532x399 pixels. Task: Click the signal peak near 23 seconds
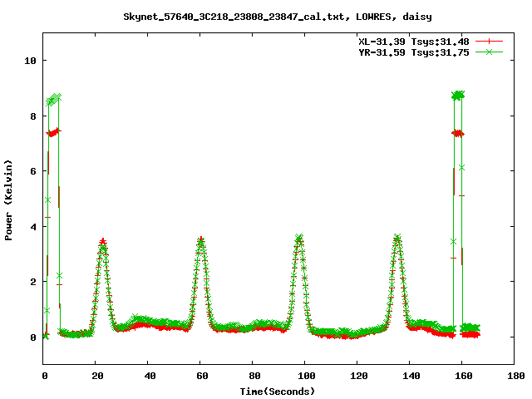coord(103,243)
